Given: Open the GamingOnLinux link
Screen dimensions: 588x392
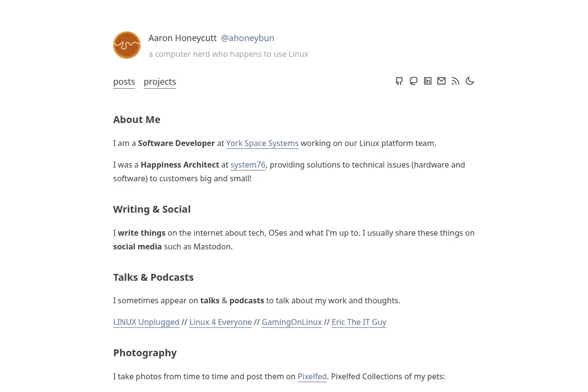Looking at the screenshot, I should 292,322.
